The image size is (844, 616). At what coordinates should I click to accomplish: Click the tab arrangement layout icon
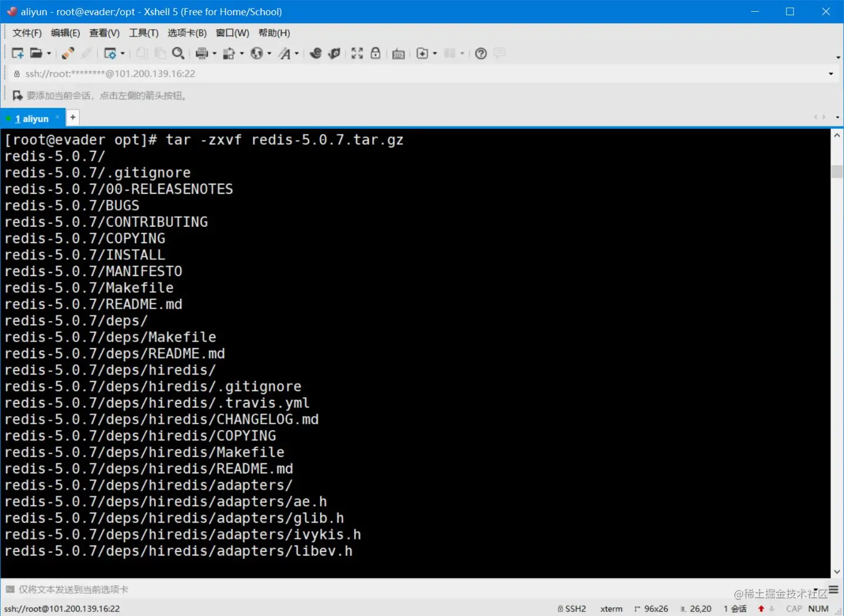coord(450,53)
